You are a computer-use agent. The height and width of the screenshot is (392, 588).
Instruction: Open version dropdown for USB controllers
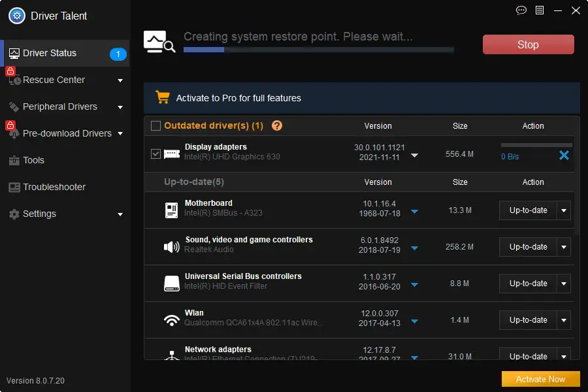(x=414, y=285)
